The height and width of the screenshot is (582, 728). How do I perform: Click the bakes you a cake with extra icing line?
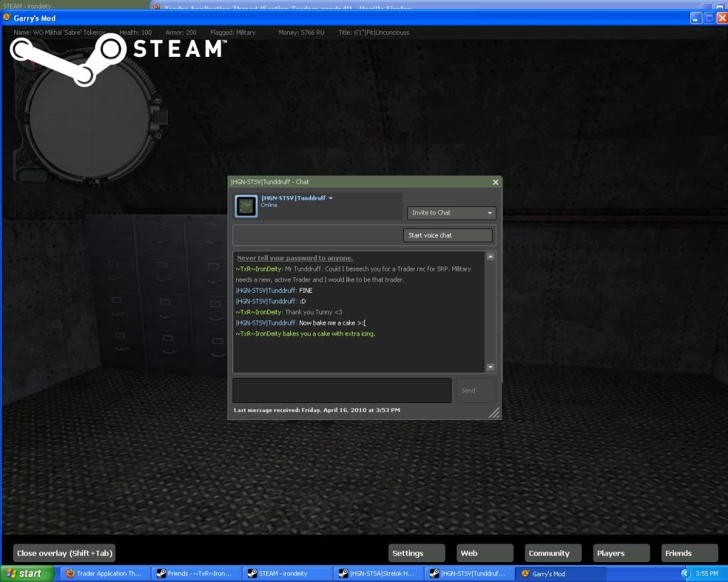click(x=305, y=334)
